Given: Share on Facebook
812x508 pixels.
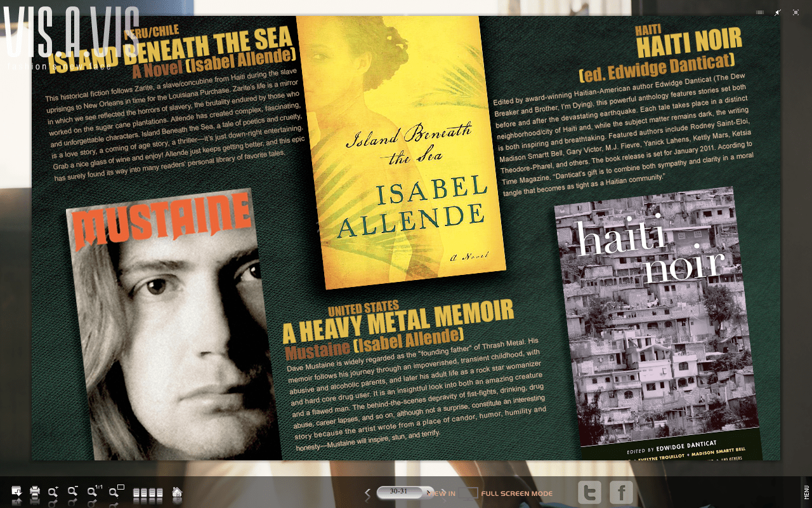Looking at the screenshot, I should point(622,492).
